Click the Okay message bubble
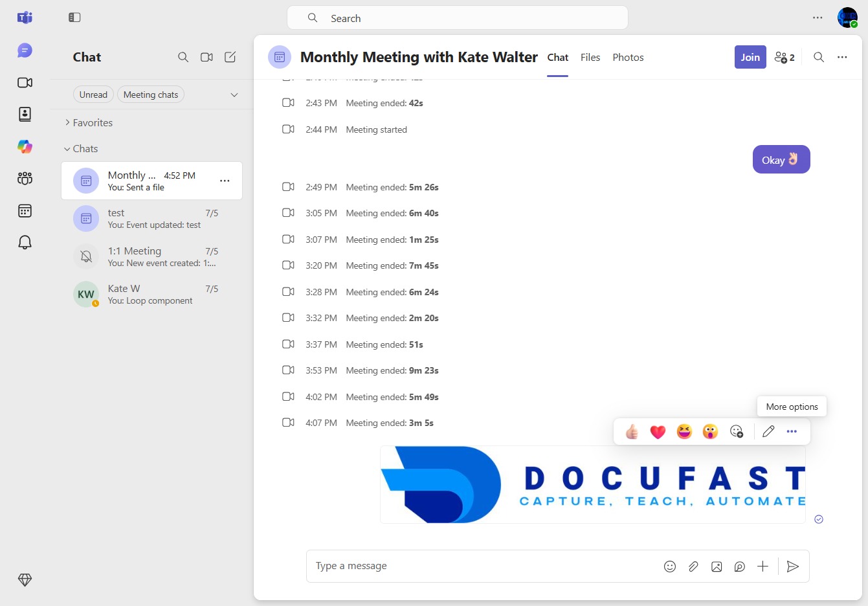868x606 pixels. click(x=781, y=159)
